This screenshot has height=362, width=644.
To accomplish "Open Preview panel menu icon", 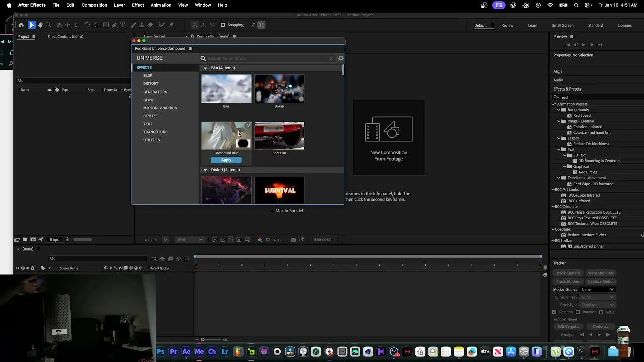I will point(571,36).
